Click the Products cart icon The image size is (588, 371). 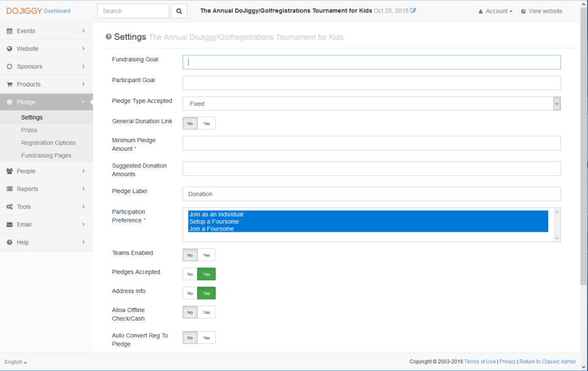[x=9, y=85]
